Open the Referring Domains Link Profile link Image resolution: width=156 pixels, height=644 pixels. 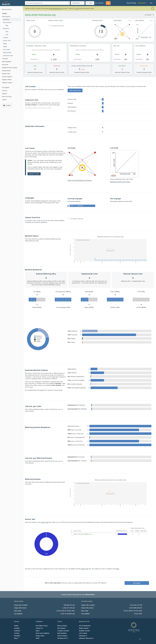point(120,182)
